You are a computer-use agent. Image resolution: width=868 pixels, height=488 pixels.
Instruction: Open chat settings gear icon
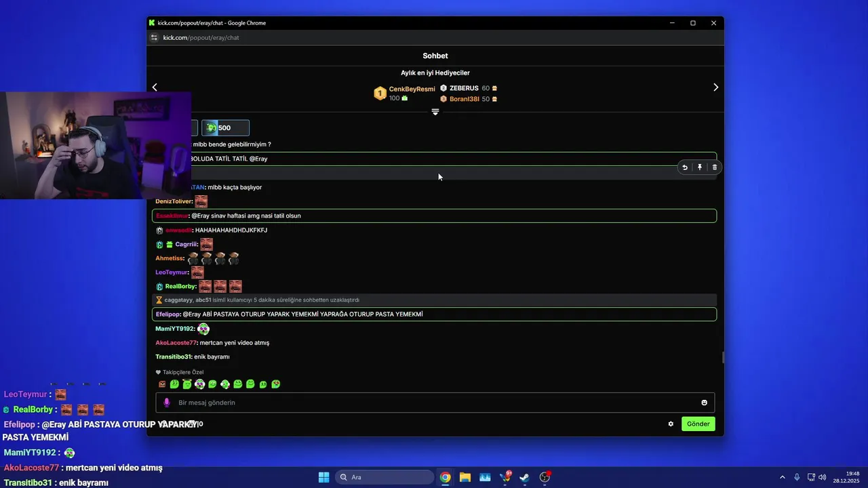[x=671, y=424]
